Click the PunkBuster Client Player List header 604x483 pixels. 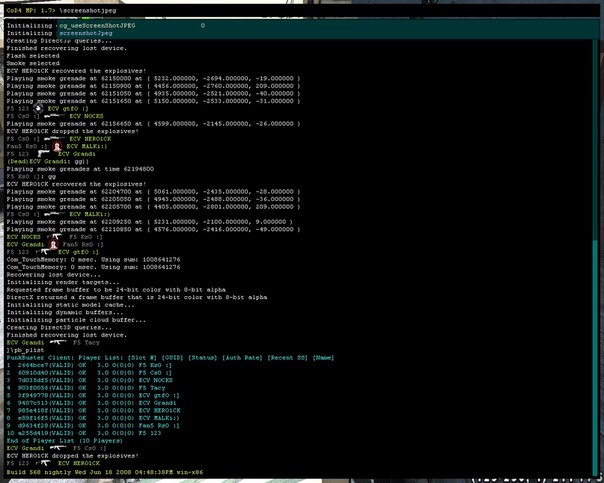click(170, 357)
